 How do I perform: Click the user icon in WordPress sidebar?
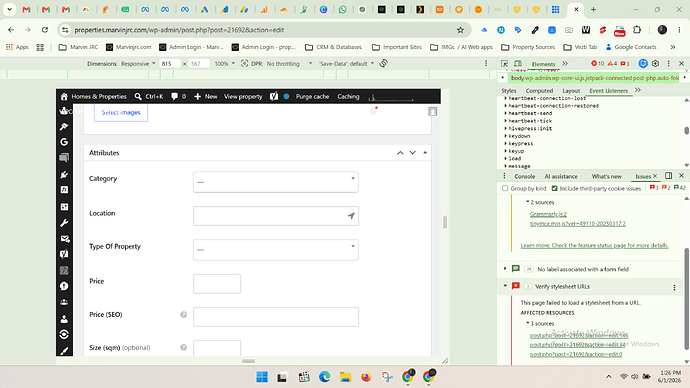point(64,318)
